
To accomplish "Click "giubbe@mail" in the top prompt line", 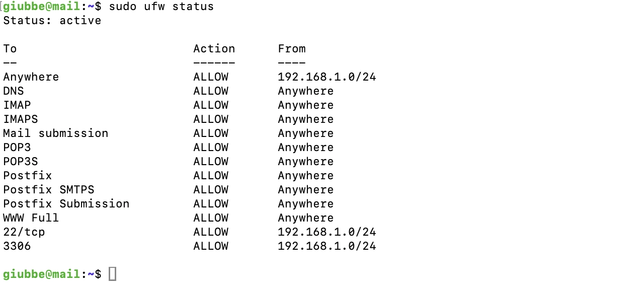I will tap(42, 7).
